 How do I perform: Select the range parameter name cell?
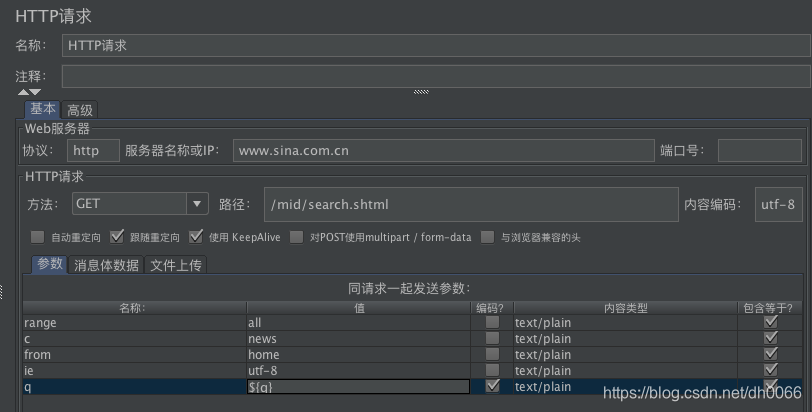[x=135, y=322]
